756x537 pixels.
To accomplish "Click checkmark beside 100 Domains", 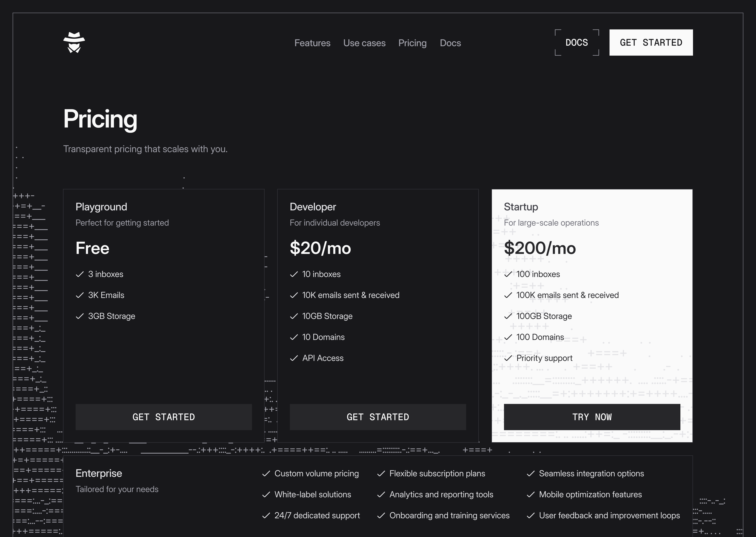I will click(x=508, y=337).
